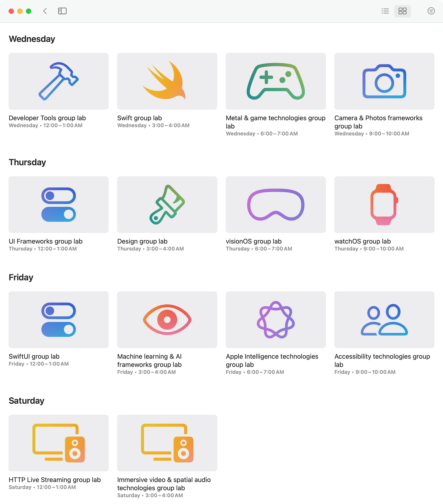Screen dimensions: 443x504
Task: Open the SwiftUI group lab title
Action: (34, 356)
